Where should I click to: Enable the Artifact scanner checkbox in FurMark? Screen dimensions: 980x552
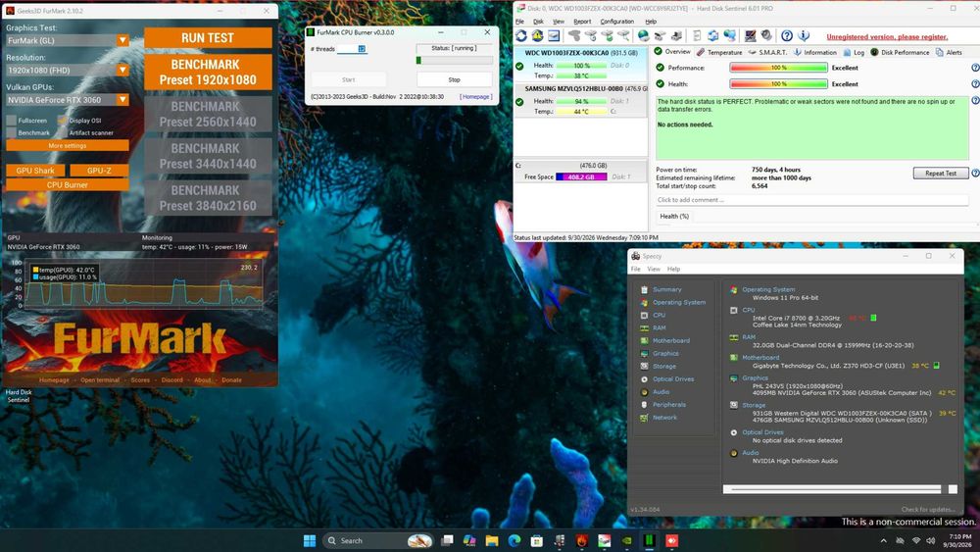point(62,132)
